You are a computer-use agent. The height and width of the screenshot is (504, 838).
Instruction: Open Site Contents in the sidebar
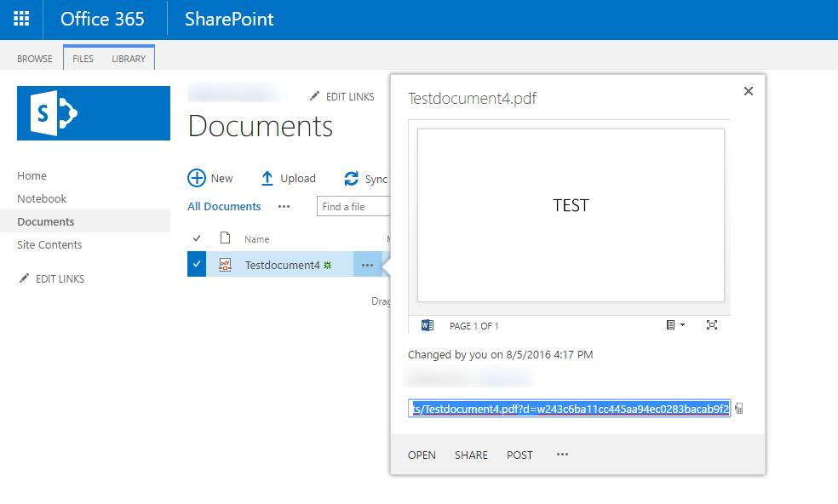point(49,245)
